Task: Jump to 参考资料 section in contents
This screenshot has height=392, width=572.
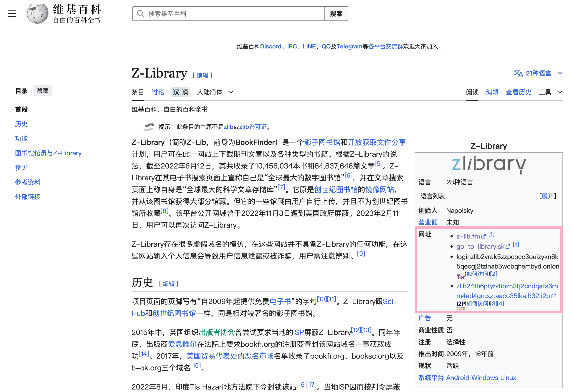Action: tap(28, 182)
